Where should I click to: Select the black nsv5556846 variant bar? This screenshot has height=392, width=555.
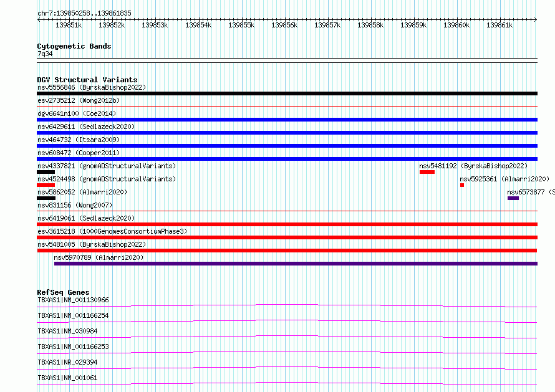(x=287, y=93)
